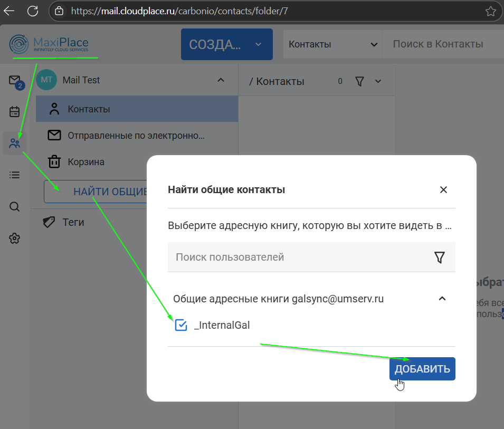Click the filter icon in contacts list header
Image resolution: width=504 pixels, height=429 pixels.
click(x=360, y=81)
